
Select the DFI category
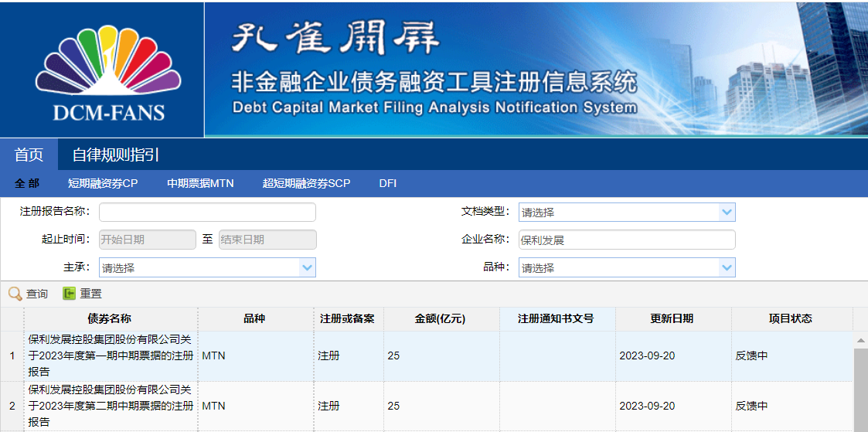coord(387,184)
